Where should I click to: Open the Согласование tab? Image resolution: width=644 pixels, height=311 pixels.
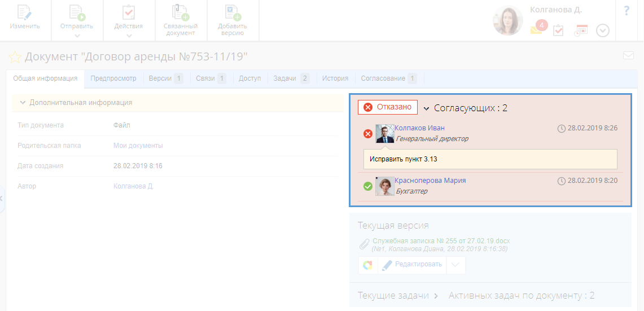click(389, 78)
